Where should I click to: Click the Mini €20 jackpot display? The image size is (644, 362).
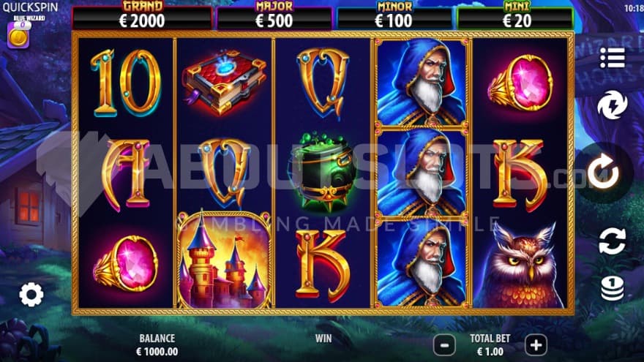pos(515,16)
